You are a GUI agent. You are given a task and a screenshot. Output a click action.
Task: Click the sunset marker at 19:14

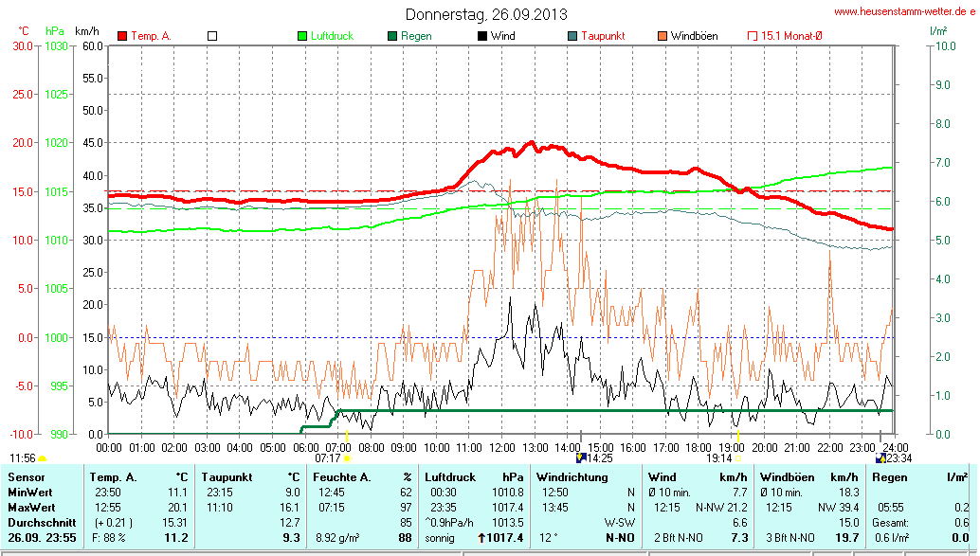[x=738, y=458]
